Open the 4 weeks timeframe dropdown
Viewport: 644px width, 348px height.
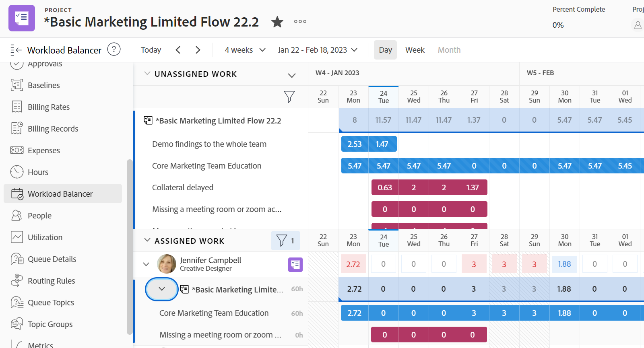point(245,50)
